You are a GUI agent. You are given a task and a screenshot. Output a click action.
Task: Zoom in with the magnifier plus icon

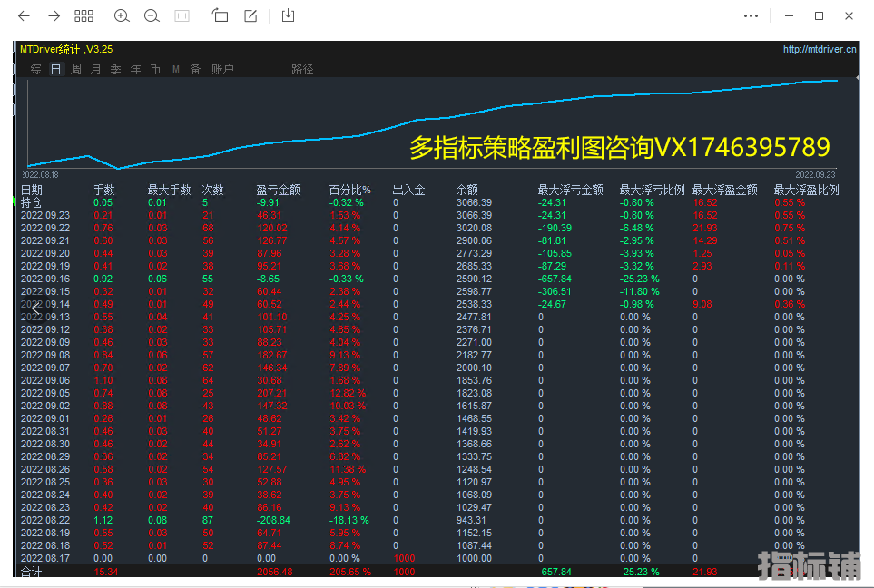coord(122,15)
